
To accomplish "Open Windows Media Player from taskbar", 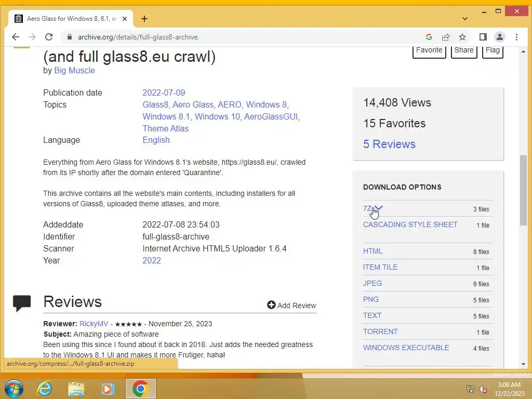I will 108,389.
